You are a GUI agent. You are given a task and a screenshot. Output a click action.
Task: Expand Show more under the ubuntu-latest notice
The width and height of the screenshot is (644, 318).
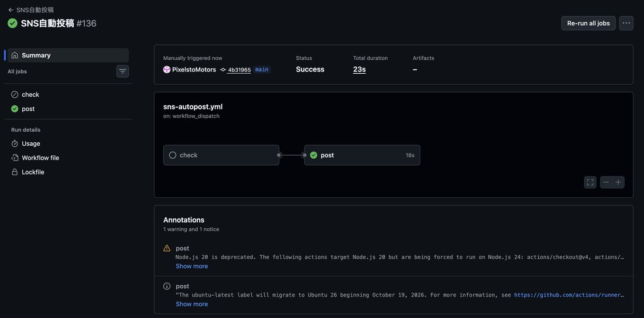pos(192,304)
